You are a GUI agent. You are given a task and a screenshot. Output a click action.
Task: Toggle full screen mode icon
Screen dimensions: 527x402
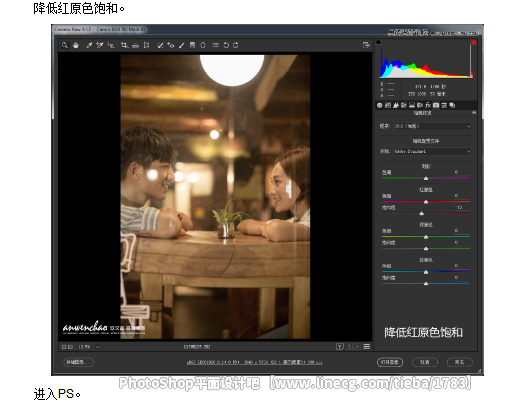pos(366,45)
